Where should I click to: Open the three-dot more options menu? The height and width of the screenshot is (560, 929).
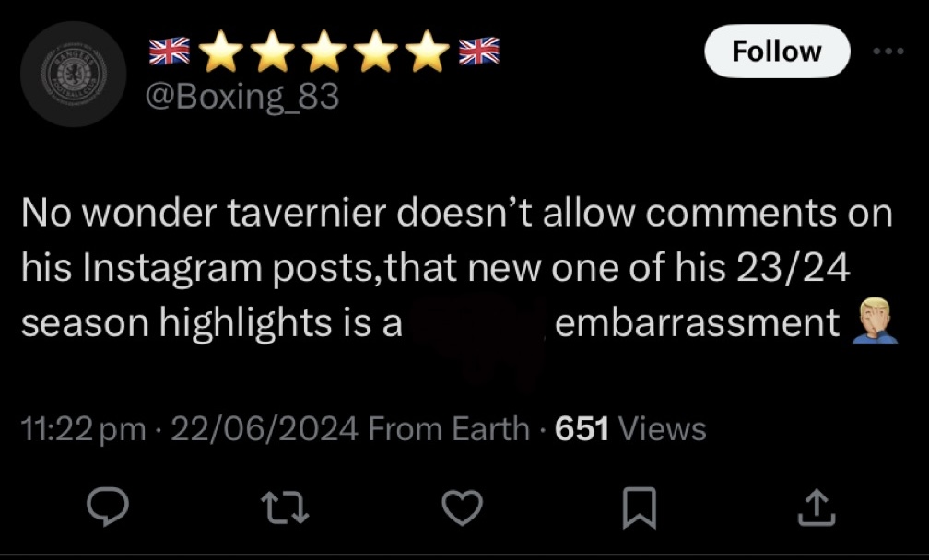pos(888,52)
